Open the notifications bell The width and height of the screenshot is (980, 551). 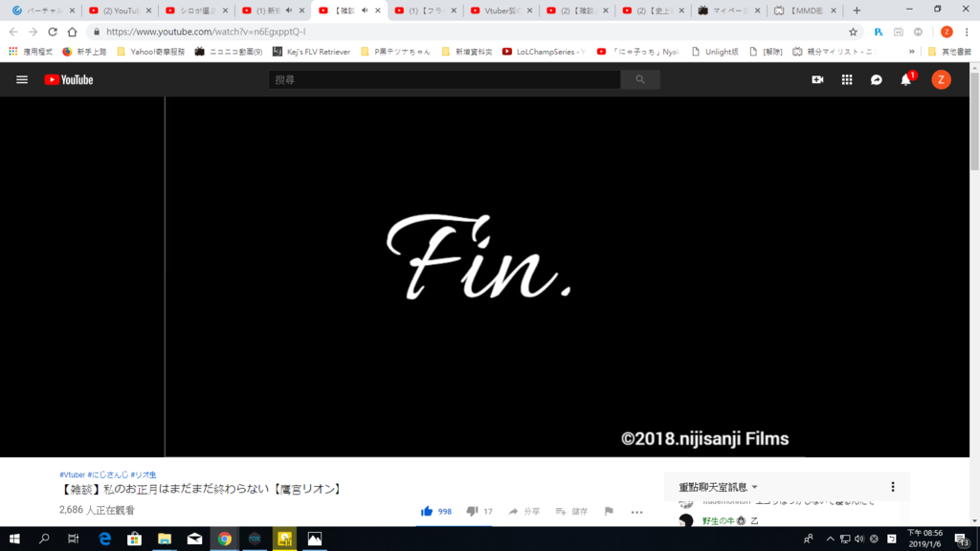pyautogui.click(x=906, y=79)
